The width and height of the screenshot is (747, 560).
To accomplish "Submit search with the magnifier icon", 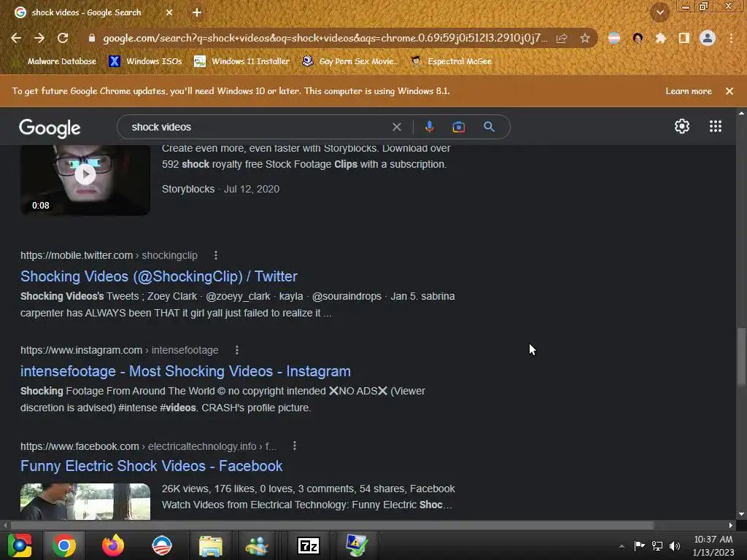I will coord(489,127).
